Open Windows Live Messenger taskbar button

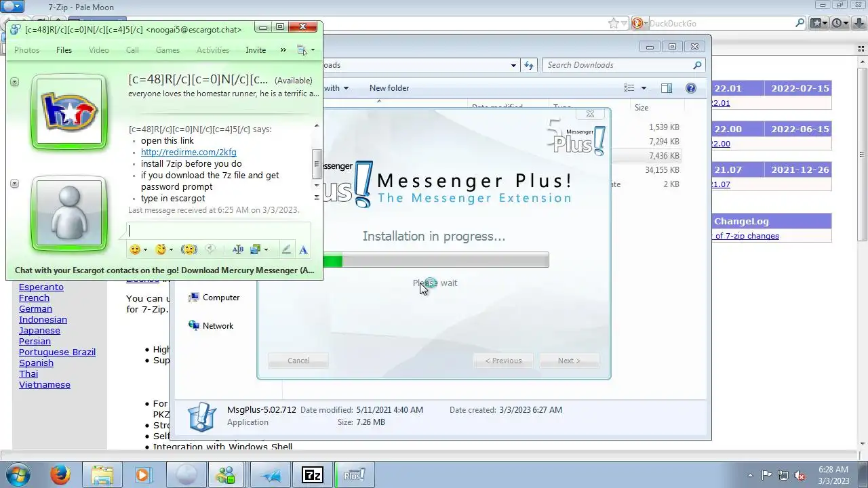[227, 475]
